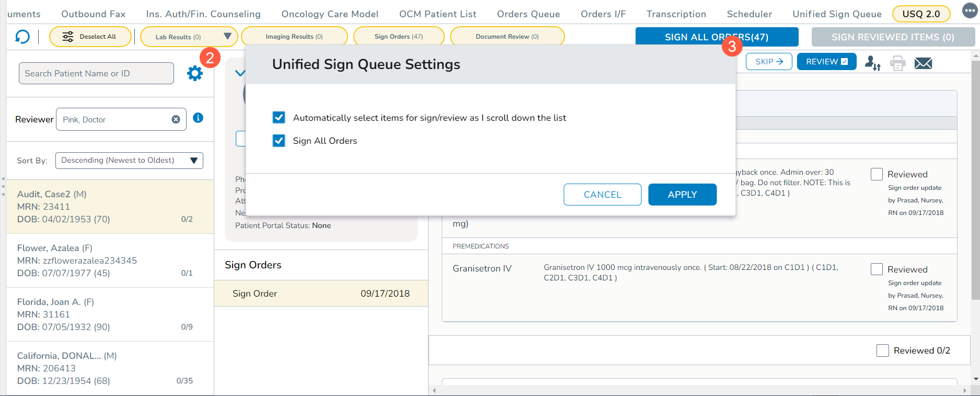Expand the Lab Results dropdown arrow
The height and width of the screenshot is (396, 980).
(x=227, y=37)
